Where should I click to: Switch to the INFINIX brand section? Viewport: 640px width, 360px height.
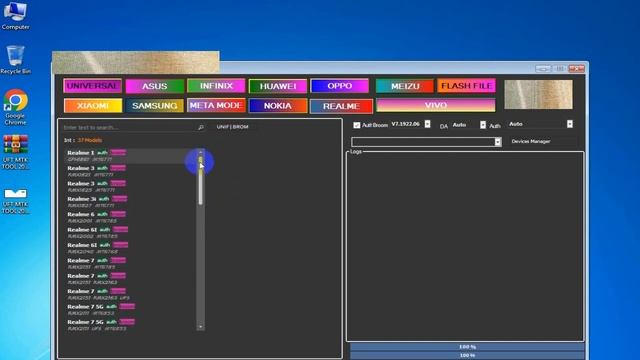(216, 86)
